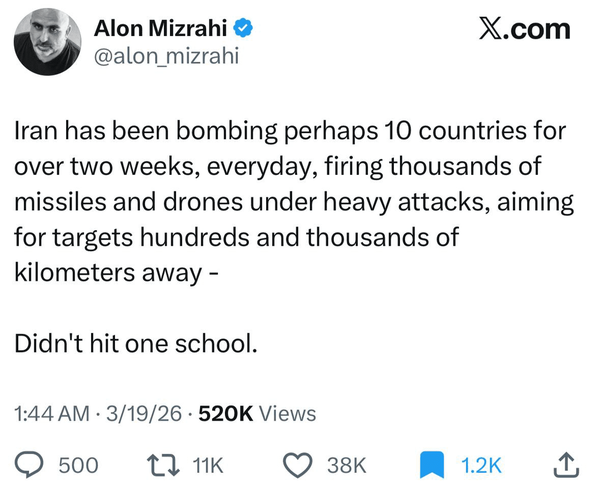
Task: Click the 1.2K bookmarks count
Action: [x=481, y=465]
